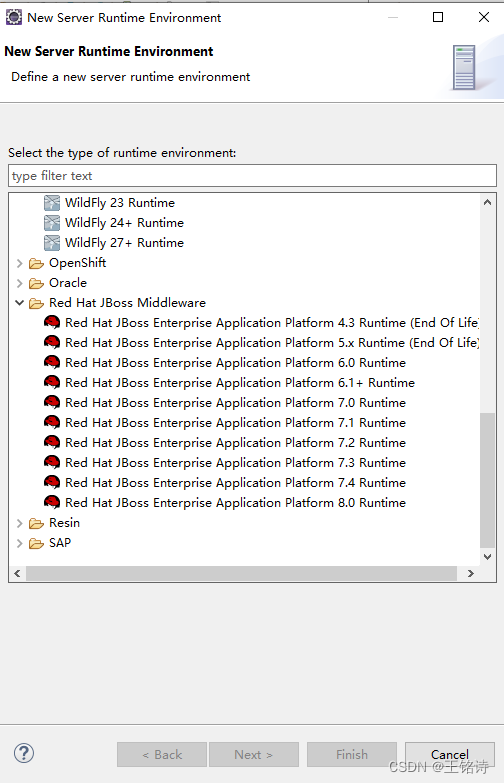Viewport: 504px width, 783px height.
Task: Click red hat icon for Platform 8.0 Runtime
Action: pos(52,502)
